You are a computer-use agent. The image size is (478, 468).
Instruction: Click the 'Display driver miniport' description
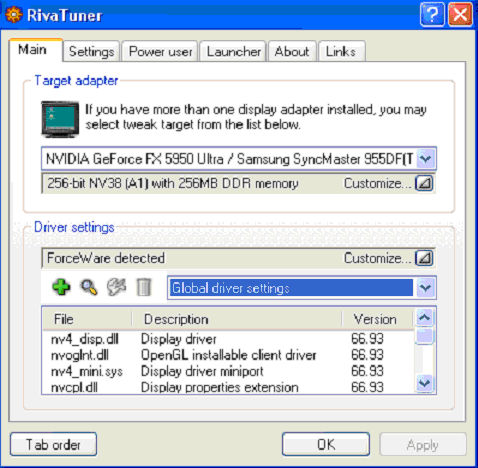tap(202, 371)
